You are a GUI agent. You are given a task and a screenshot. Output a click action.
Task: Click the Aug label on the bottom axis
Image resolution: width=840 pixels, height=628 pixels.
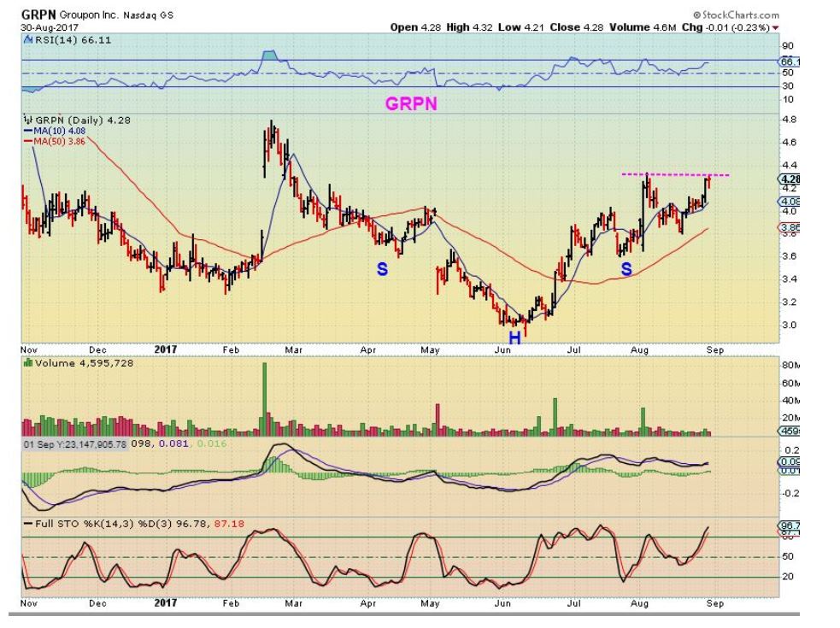pos(639,603)
